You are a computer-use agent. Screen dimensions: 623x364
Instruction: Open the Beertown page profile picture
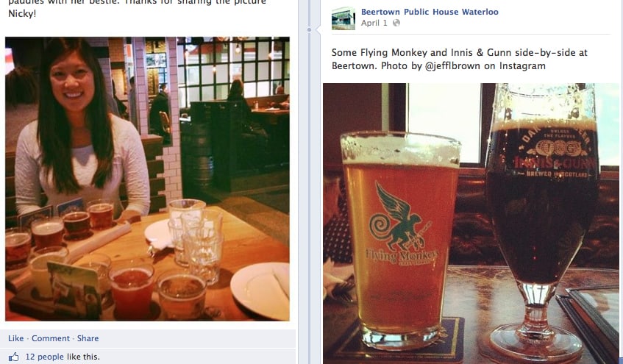pyautogui.click(x=343, y=18)
